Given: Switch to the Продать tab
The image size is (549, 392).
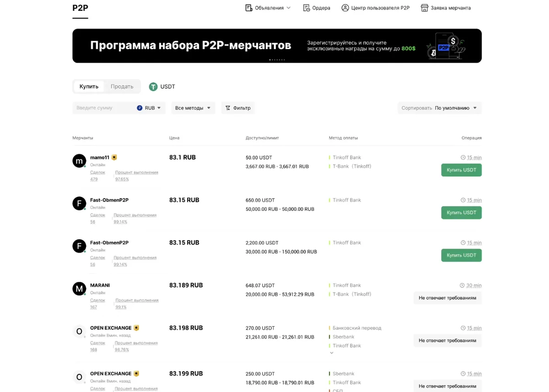Looking at the screenshot, I should (122, 86).
